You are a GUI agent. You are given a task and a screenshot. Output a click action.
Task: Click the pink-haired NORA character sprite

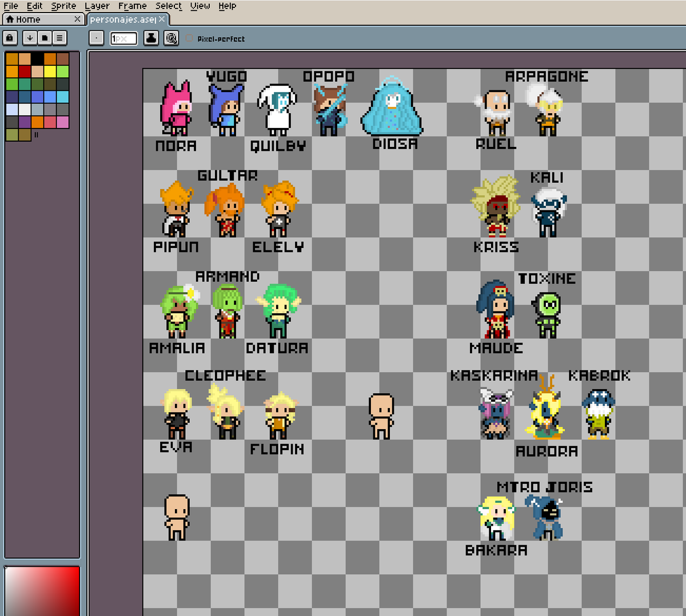[176, 109]
